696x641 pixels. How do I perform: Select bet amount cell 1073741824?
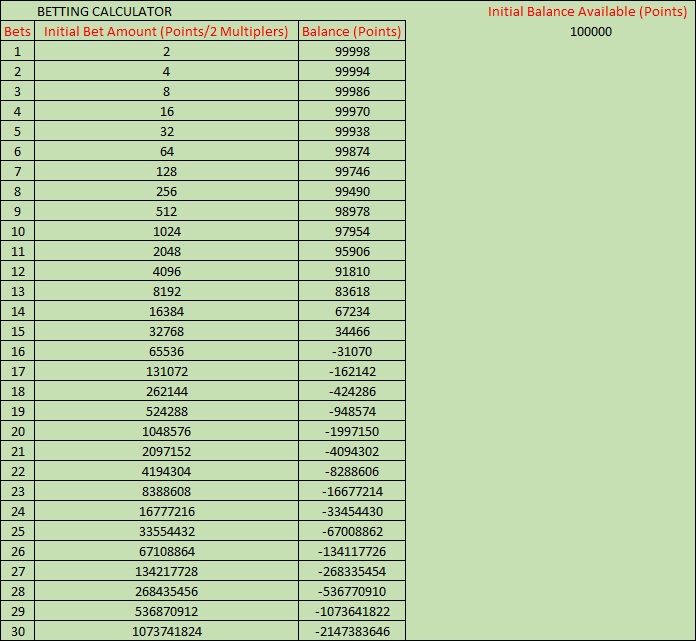(166, 630)
